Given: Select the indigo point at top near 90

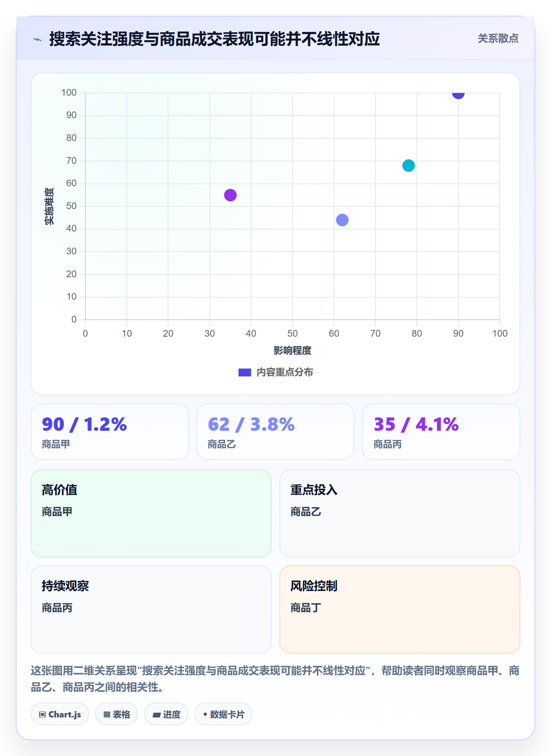Looking at the screenshot, I should (458, 93).
